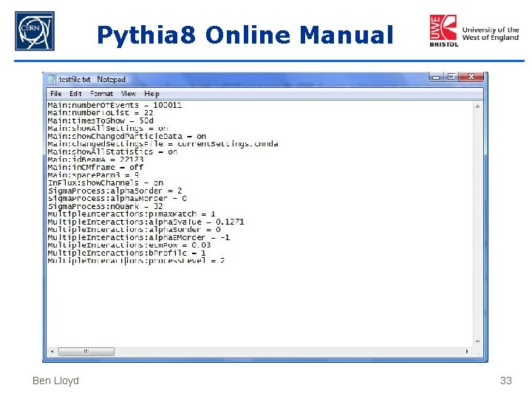532x399 pixels.
Task: Click the line 'Main:timesToShow = 50d'
Action: point(100,120)
